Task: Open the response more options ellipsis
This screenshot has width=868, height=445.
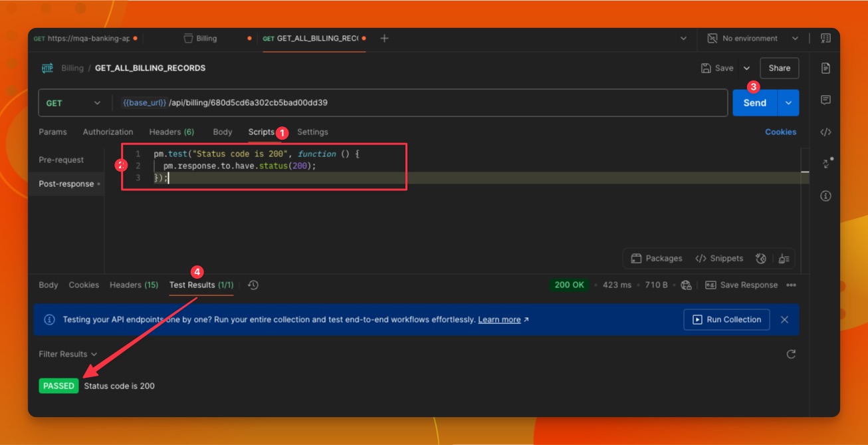Action: point(791,285)
